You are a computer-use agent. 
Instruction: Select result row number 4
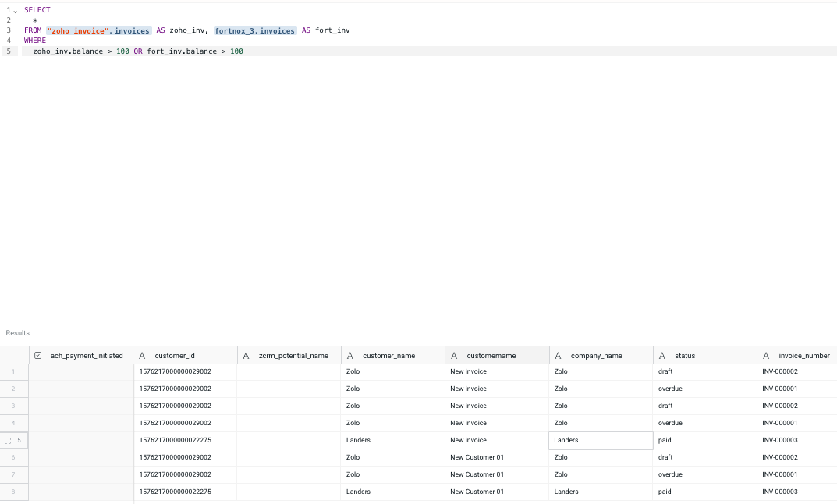(x=14, y=423)
